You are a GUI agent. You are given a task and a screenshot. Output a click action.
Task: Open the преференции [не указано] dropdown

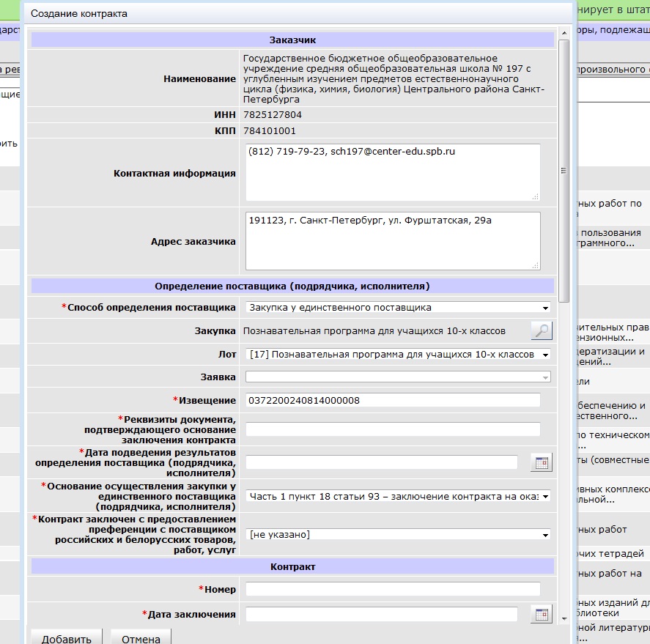pyautogui.click(x=398, y=535)
